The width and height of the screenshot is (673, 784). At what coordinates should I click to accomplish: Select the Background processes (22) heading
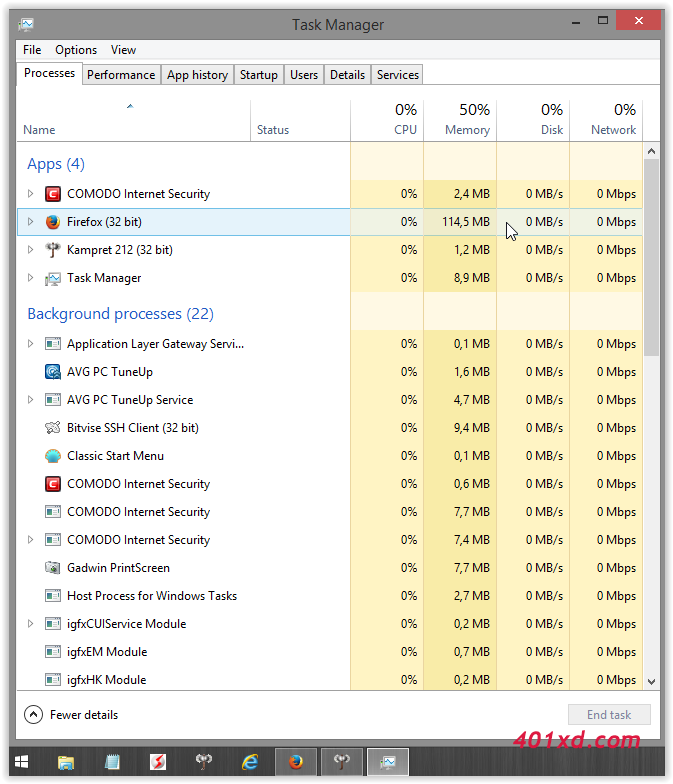tap(120, 314)
